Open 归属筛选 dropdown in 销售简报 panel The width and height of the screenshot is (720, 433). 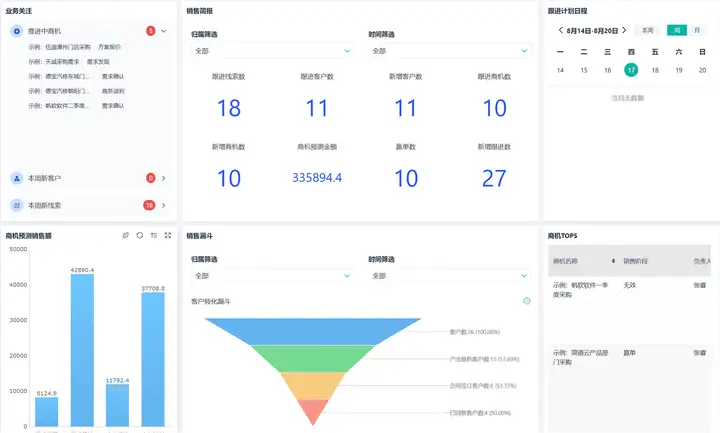tap(272, 51)
